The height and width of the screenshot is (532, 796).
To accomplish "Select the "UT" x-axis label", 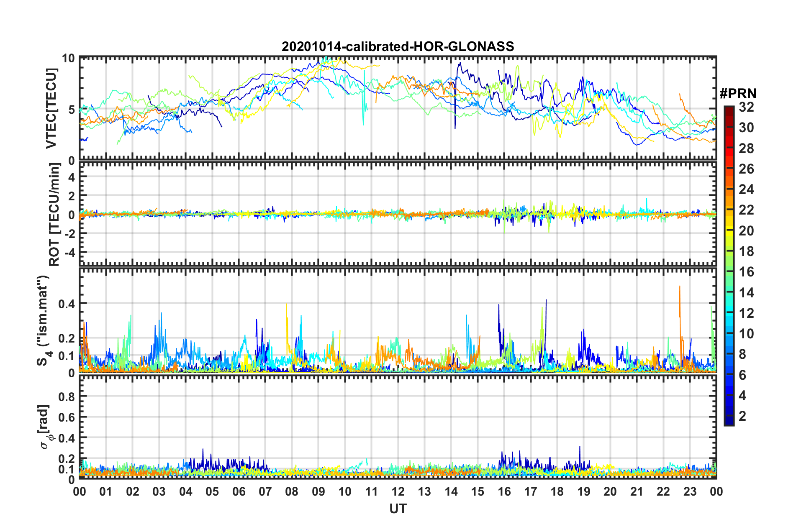I will tap(398, 508).
